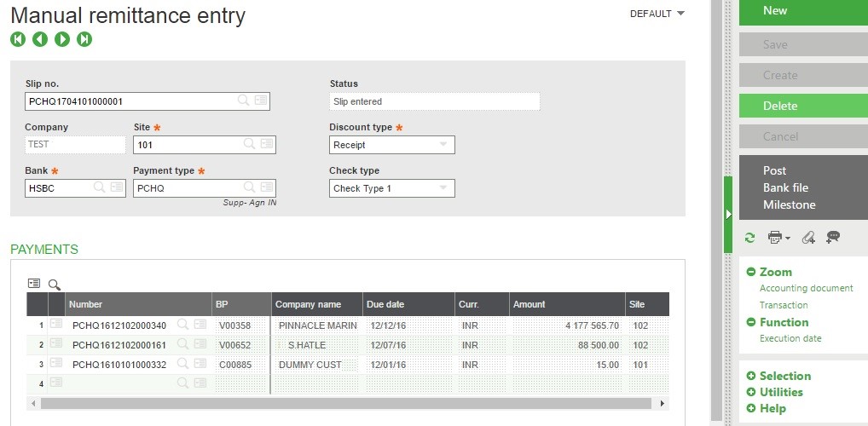Open row action icon for PCHQ1610101000332
The height and width of the screenshot is (426, 868).
pyautogui.click(x=56, y=363)
